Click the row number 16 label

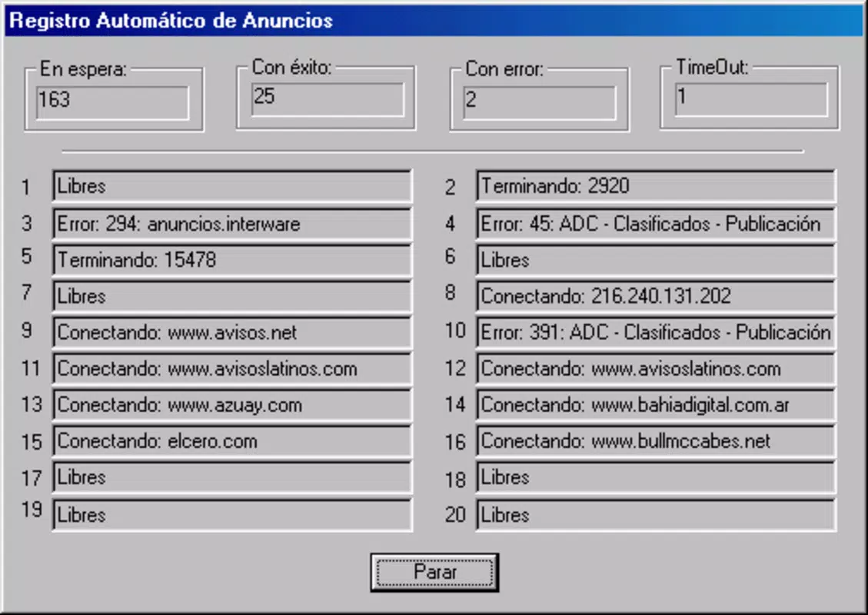pyautogui.click(x=455, y=442)
